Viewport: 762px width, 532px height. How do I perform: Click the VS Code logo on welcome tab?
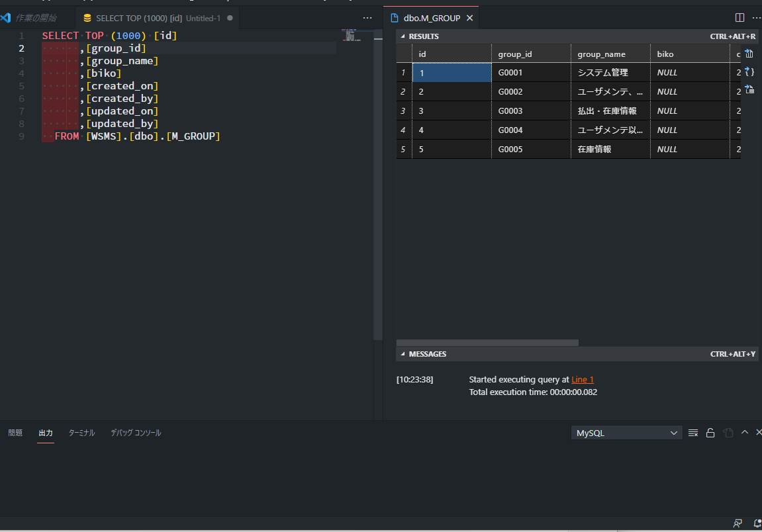click(x=5, y=18)
